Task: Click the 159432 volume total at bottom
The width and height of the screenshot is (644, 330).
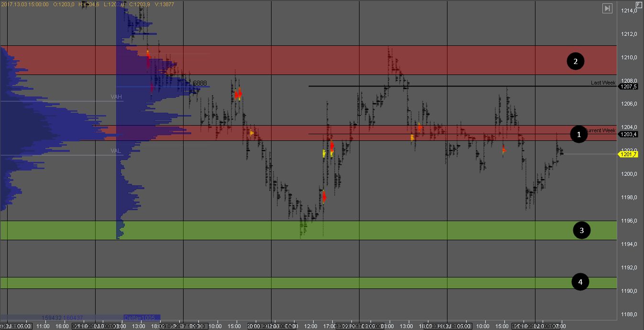Action: pos(53,318)
